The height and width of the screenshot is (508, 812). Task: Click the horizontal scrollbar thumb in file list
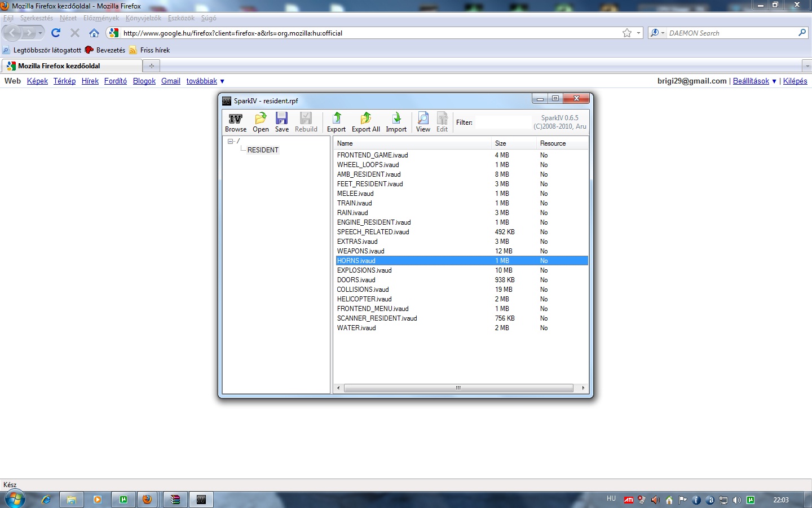pos(458,388)
